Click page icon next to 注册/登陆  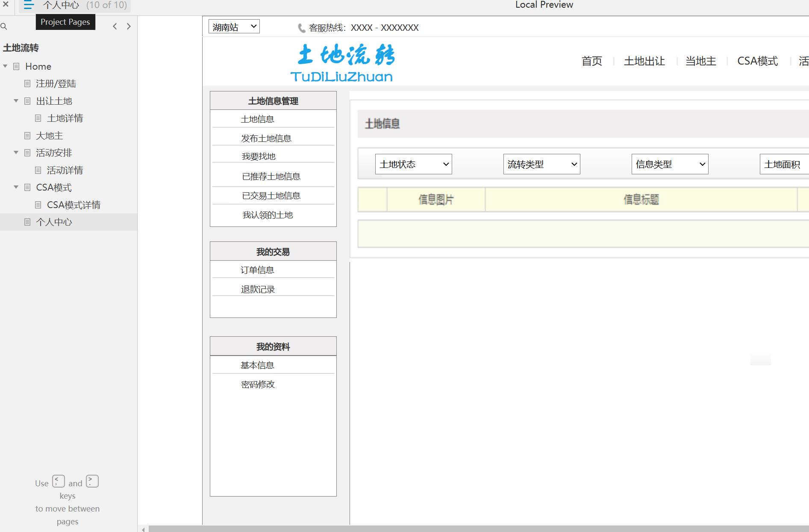[x=27, y=84]
